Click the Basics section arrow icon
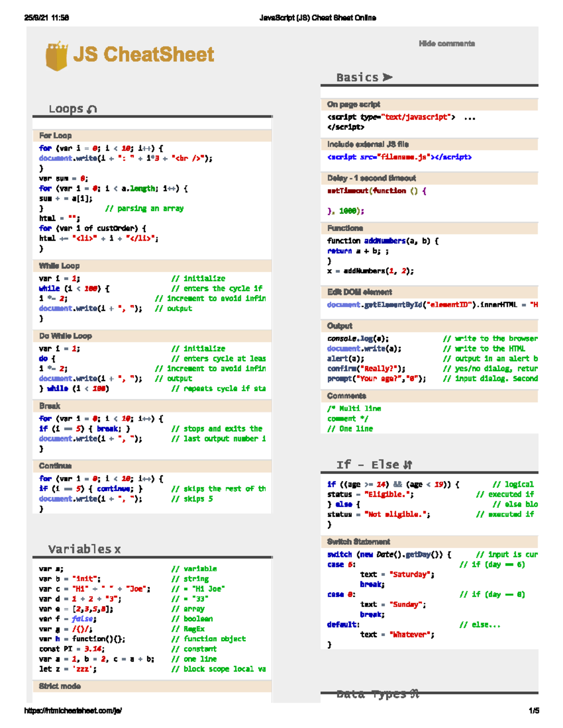 tap(388, 77)
